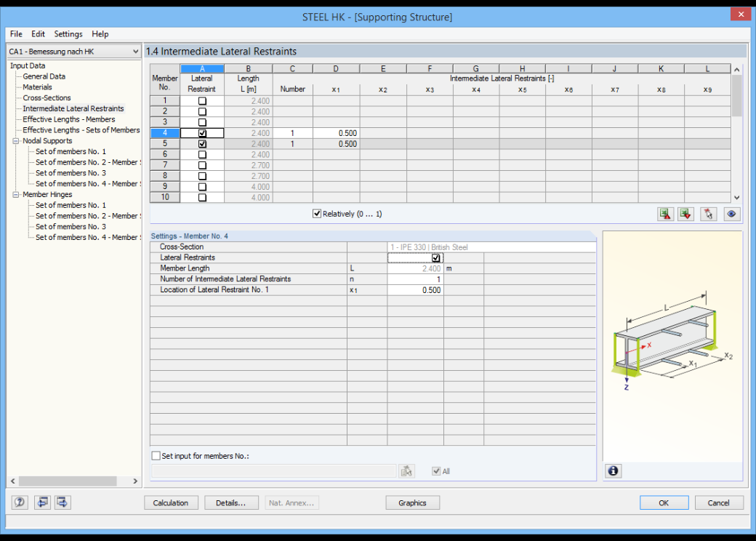Image resolution: width=756 pixels, height=541 pixels.
Task: Enable lateral restraint for member 6
Action: tap(203, 155)
